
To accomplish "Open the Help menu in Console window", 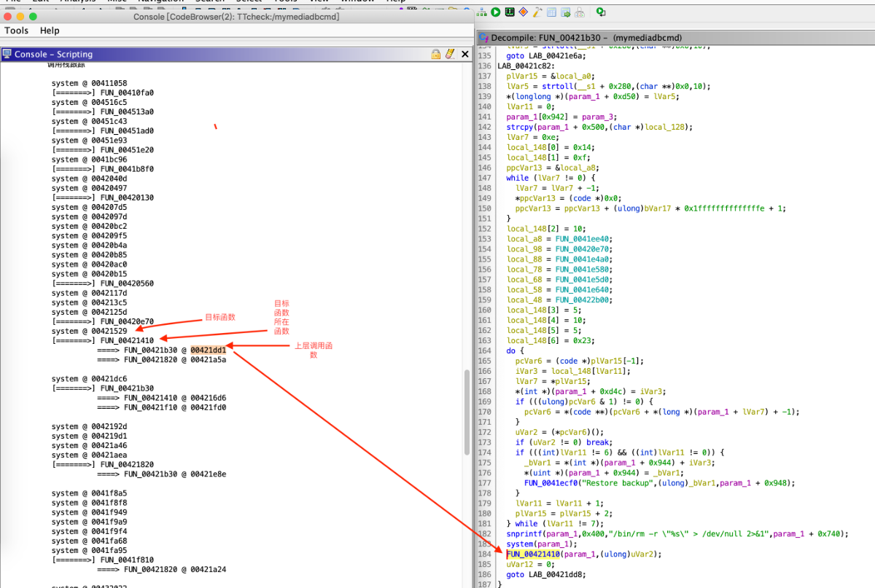I will (x=50, y=31).
